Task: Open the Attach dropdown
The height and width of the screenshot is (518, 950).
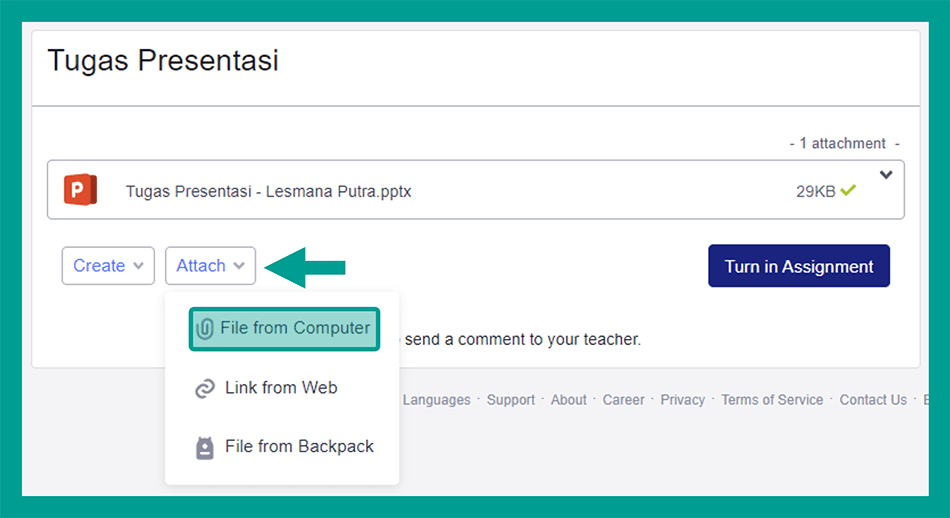Action: (x=210, y=266)
